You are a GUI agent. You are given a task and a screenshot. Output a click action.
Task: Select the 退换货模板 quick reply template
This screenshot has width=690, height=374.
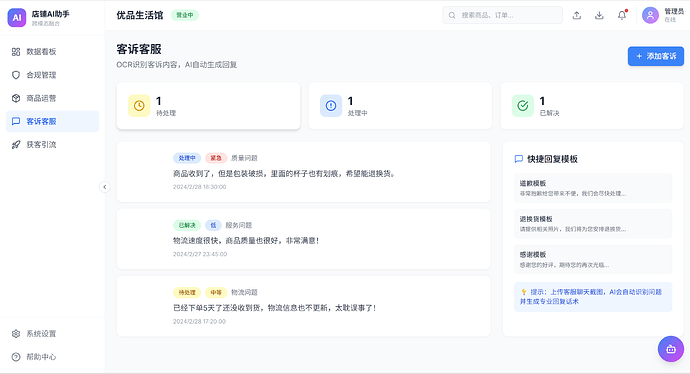point(593,224)
